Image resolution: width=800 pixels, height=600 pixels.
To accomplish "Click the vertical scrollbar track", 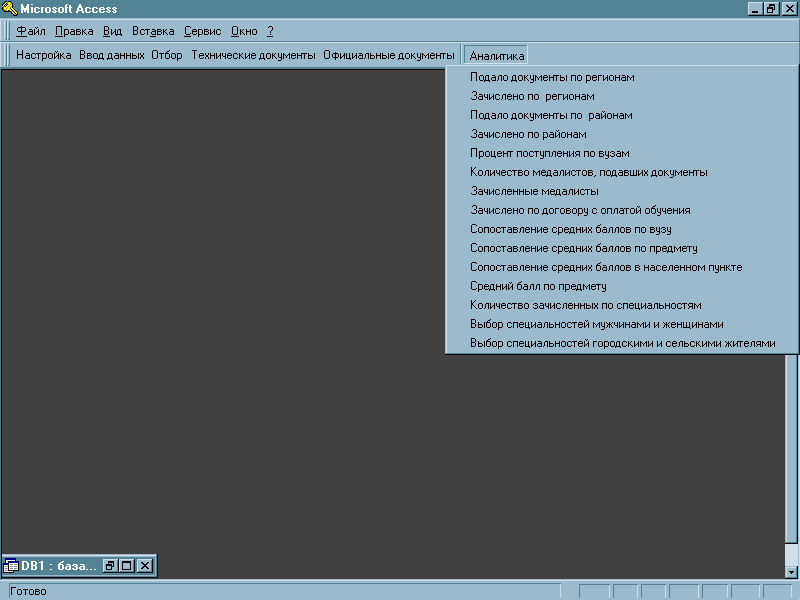I will coord(791,555).
